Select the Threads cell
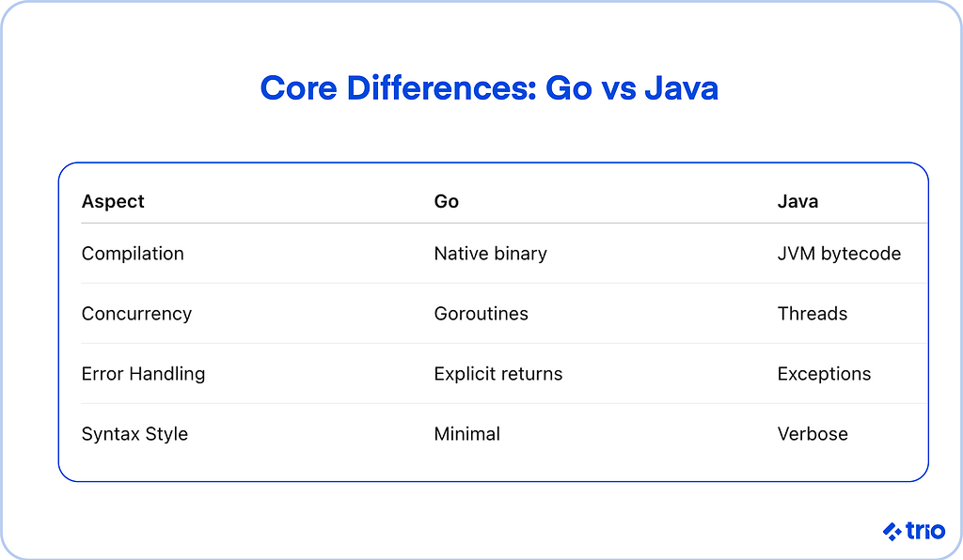The width and height of the screenshot is (963, 560). click(812, 314)
